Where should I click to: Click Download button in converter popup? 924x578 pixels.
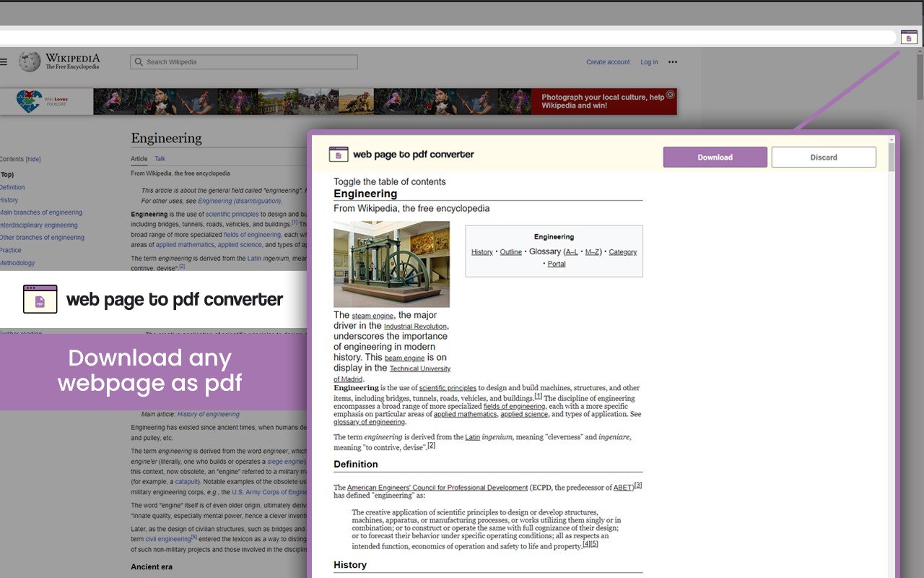(715, 157)
